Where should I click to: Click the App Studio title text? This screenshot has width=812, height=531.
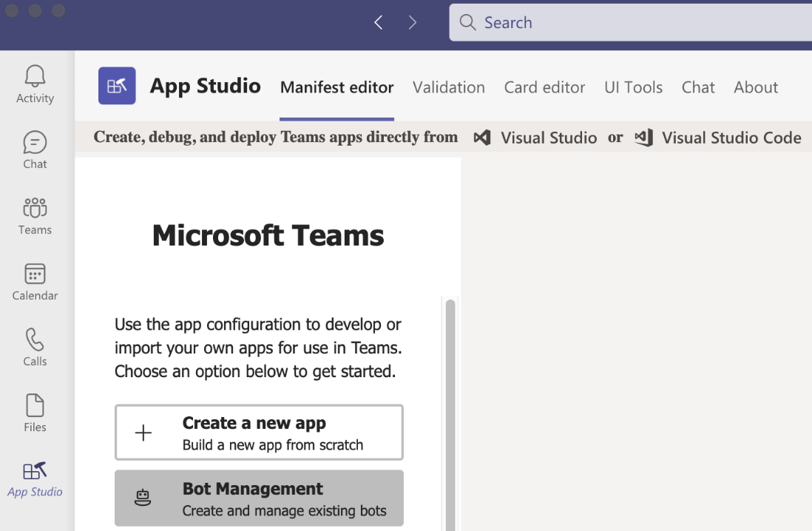tap(205, 86)
